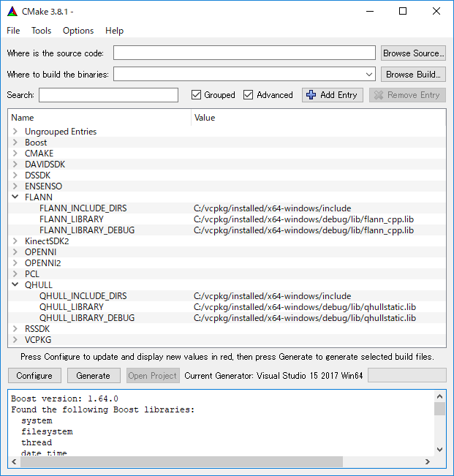Expand the PCL group

[15, 273]
